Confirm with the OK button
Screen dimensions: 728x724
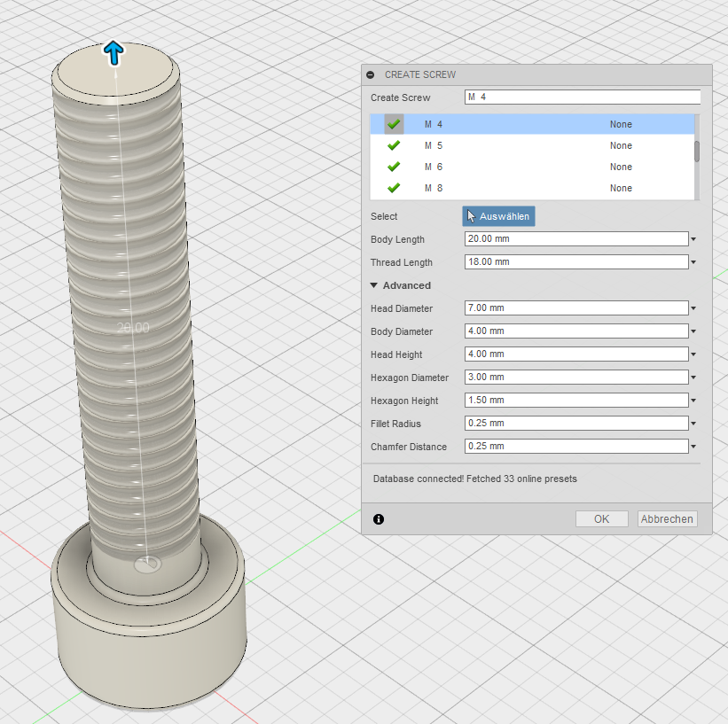[601, 519]
